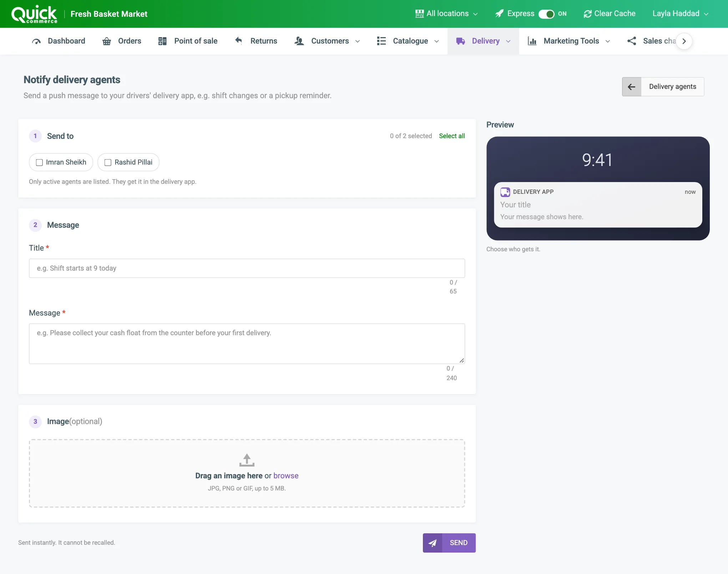Open the Layla Haddad user menu
This screenshot has height=574, width=728.
click(680, 14)
